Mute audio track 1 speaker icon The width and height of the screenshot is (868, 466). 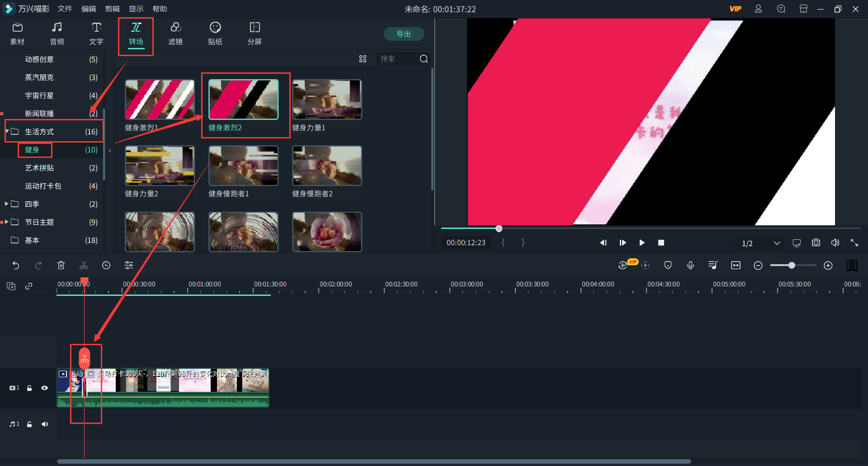(45, 424)
